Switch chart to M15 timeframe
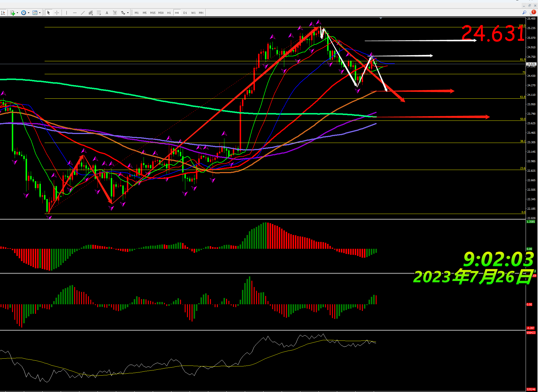This screenshot has height=392, width=538. [153, 13]
